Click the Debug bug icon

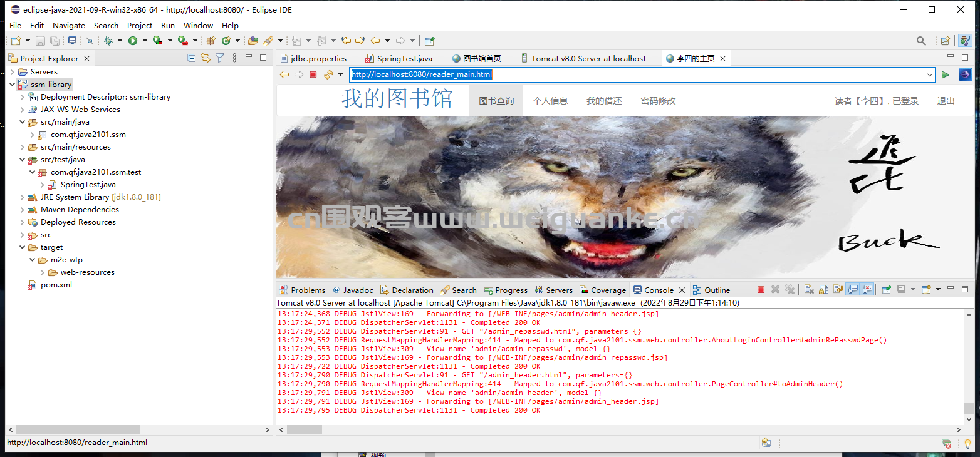click(x=108, y=41)
